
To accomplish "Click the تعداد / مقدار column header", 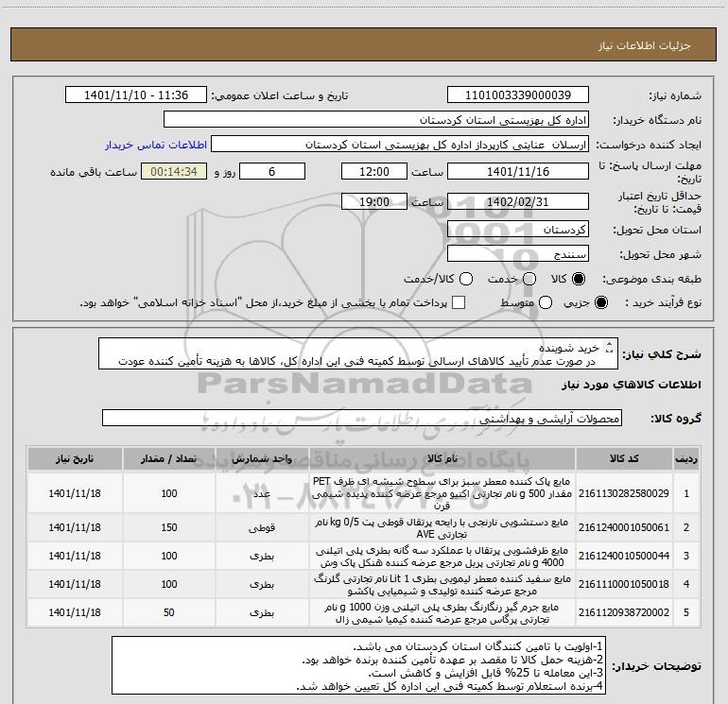I will click(169, 458).
